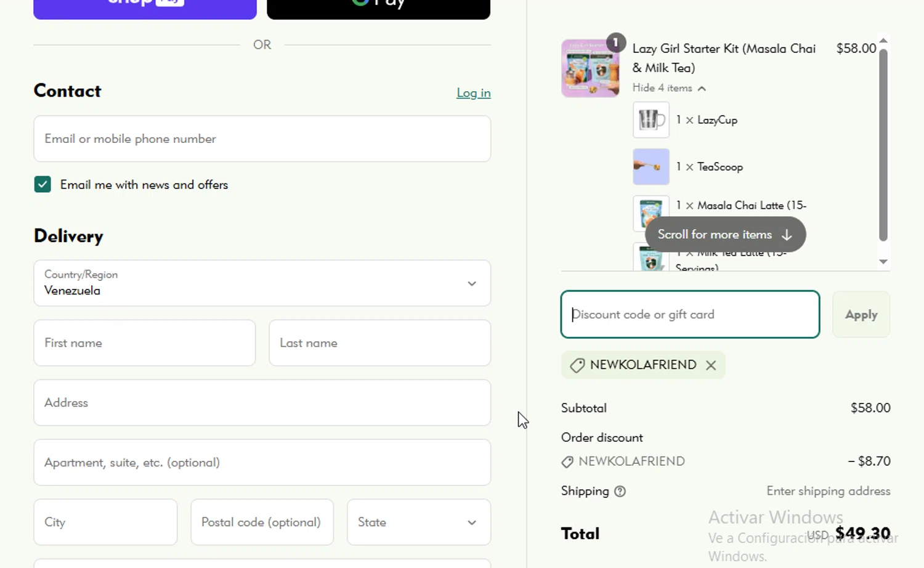Open the Lazy Girl Starter Kit image
Viewport: 924px width, 568px height.
590,68
